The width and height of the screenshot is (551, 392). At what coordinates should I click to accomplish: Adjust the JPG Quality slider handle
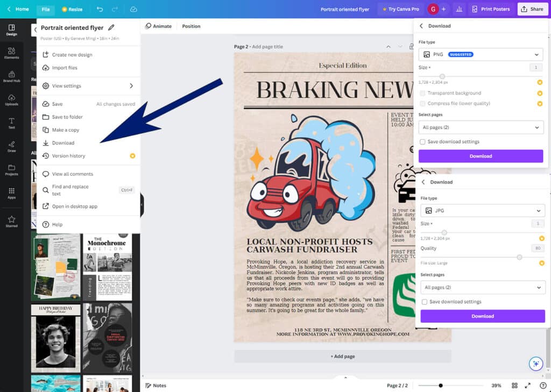(519, 257)
